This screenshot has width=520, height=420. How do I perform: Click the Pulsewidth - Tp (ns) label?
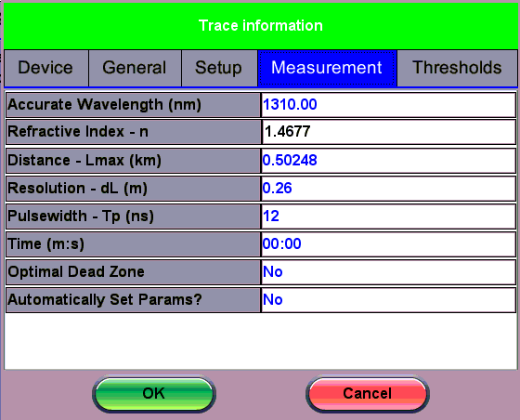[x=134, y=217]
